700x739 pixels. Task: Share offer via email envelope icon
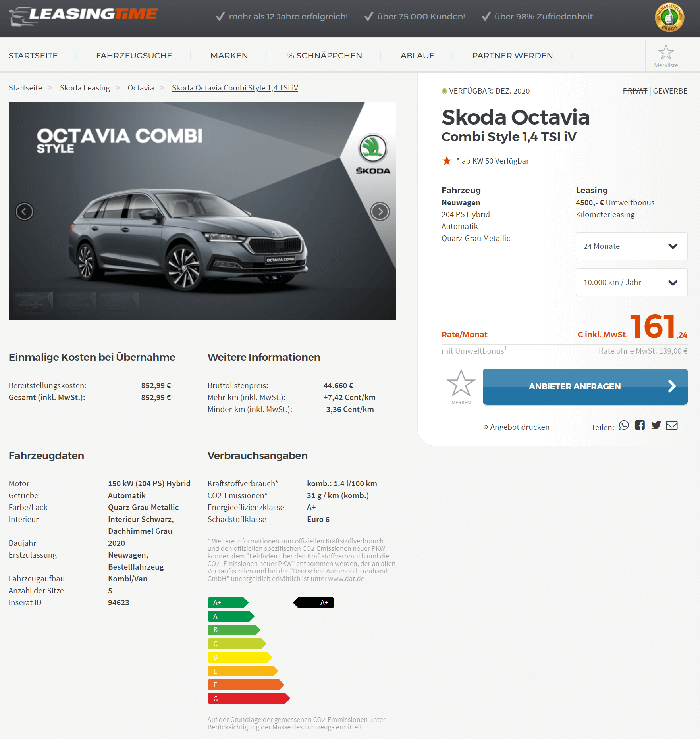tap(672, 425)
